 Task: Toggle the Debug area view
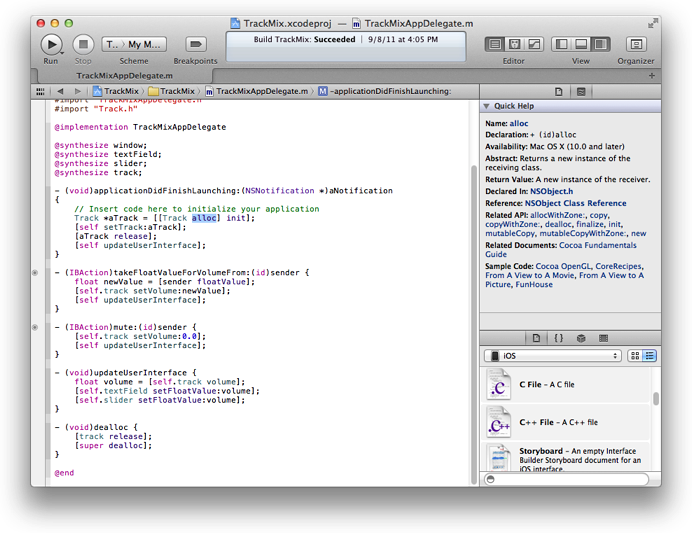pos(581,44)
